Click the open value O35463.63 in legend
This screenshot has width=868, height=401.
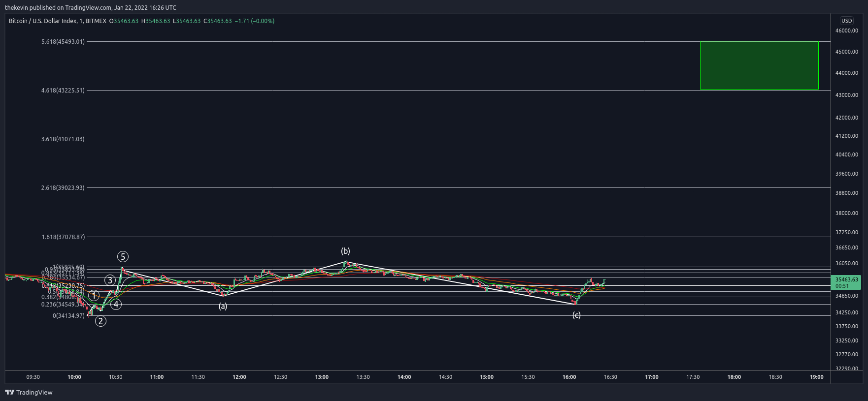tap(124, 21)
